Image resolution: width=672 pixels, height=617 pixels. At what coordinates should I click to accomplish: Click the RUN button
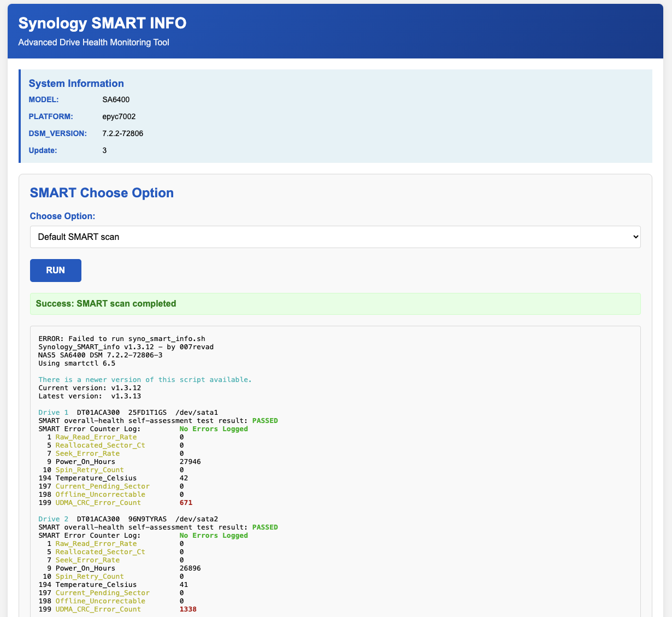(x=56, y=271)
